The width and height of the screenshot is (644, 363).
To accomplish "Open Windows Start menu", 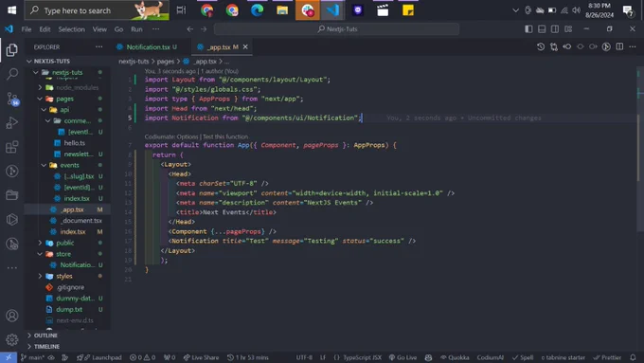I will click(12, 10).
